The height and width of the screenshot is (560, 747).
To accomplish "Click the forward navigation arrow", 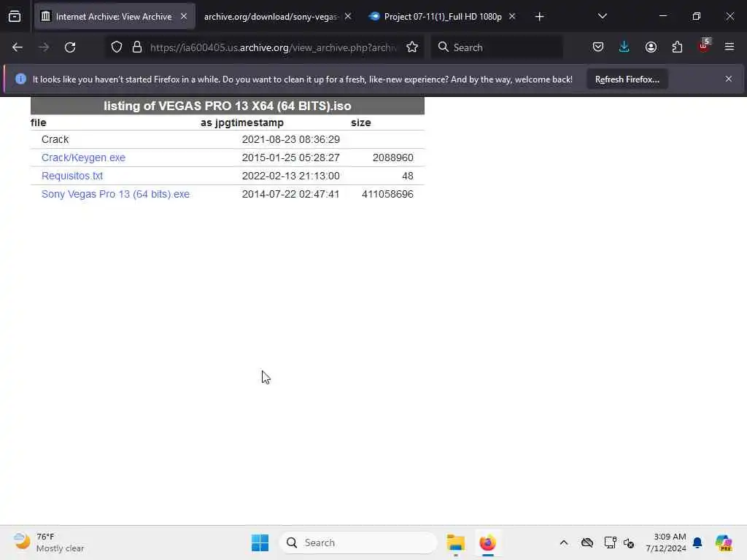I will [44, 47].
